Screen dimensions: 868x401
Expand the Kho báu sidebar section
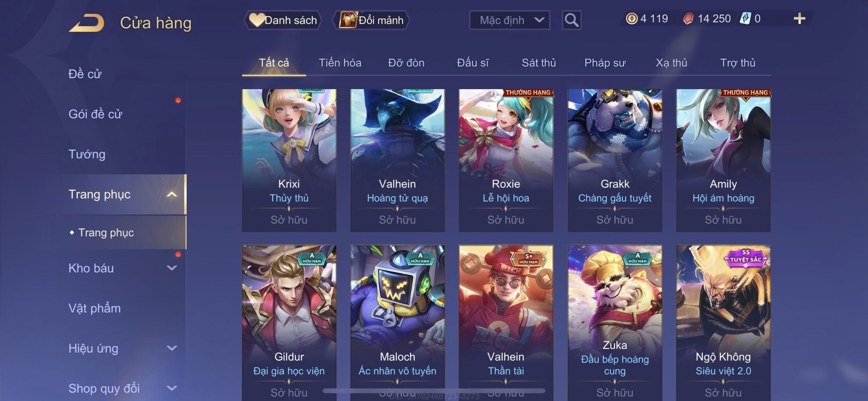172,268
